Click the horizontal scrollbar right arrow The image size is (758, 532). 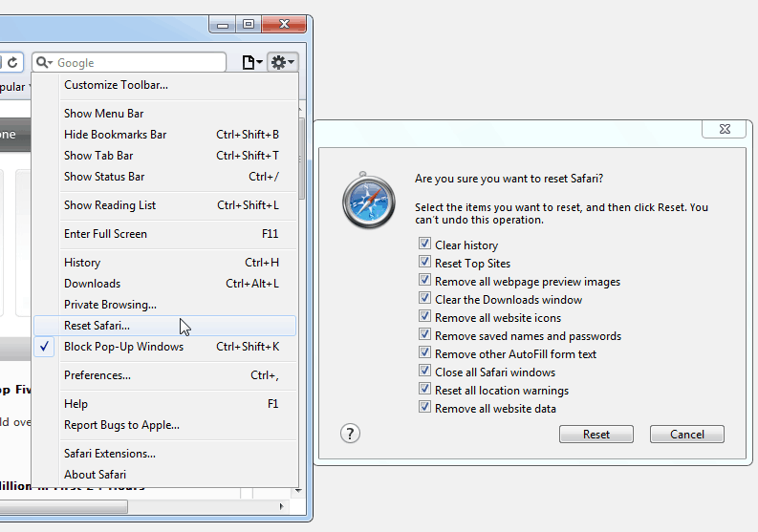tap(281, 506)
